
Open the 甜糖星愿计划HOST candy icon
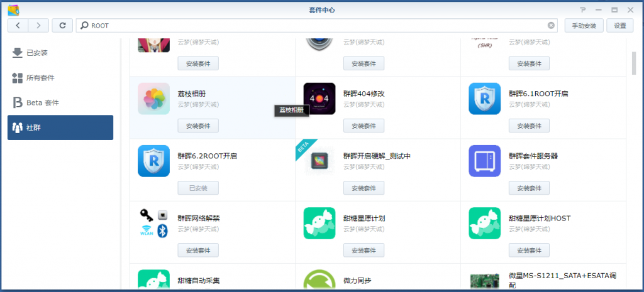(485, 223)
